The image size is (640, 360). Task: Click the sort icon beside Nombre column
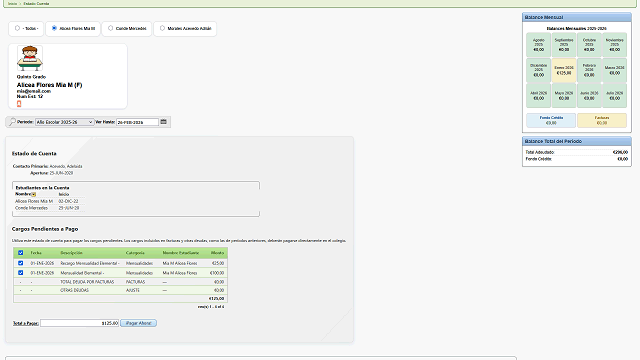coord(34,194)
